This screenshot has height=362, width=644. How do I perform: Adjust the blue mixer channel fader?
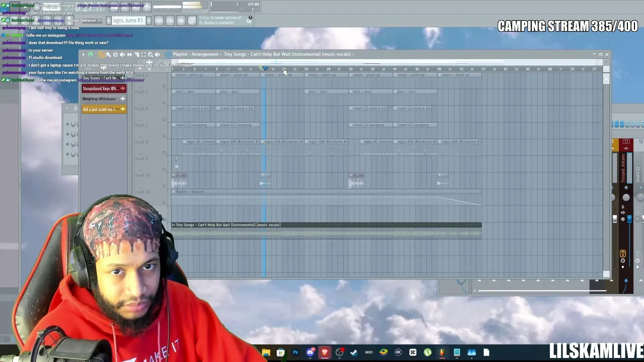(x=629, y=219)
